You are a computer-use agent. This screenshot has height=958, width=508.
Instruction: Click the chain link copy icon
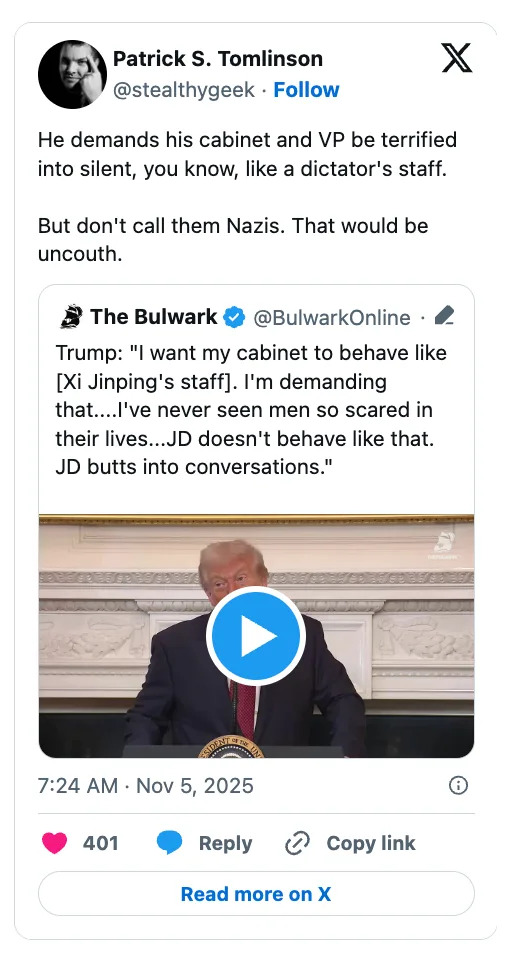[x=297, y=844]
